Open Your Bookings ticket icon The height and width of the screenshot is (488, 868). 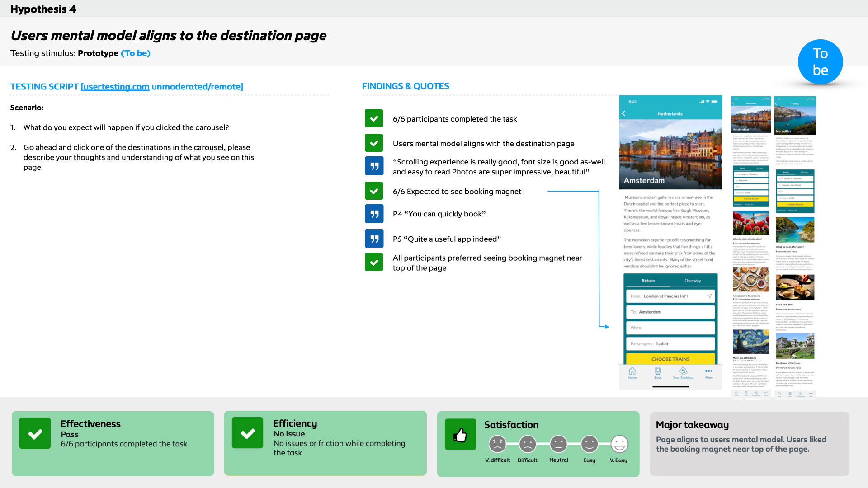tap(683, 371)
